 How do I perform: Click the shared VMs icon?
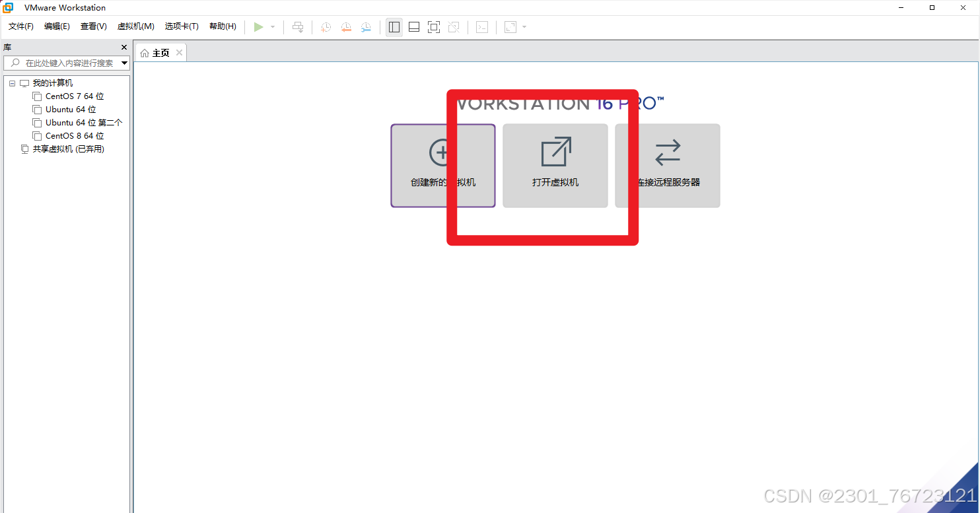click(25, 149)
